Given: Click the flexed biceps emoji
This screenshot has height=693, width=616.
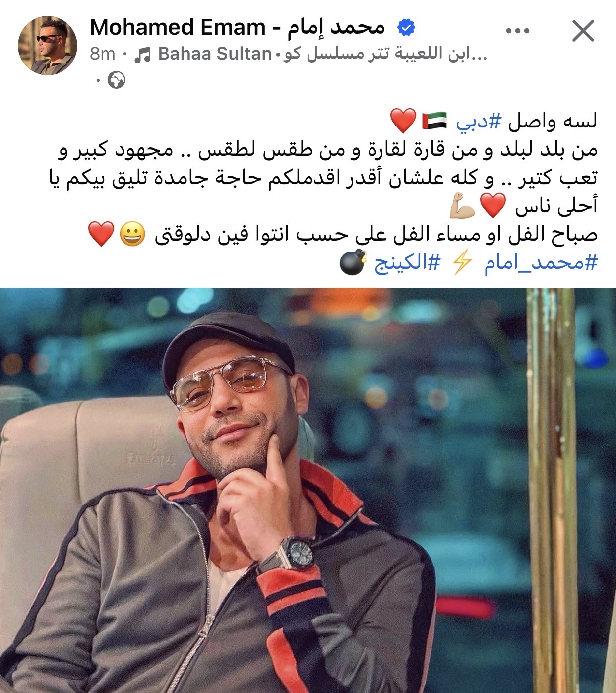Looking at the screenshot, I should 463,206.
